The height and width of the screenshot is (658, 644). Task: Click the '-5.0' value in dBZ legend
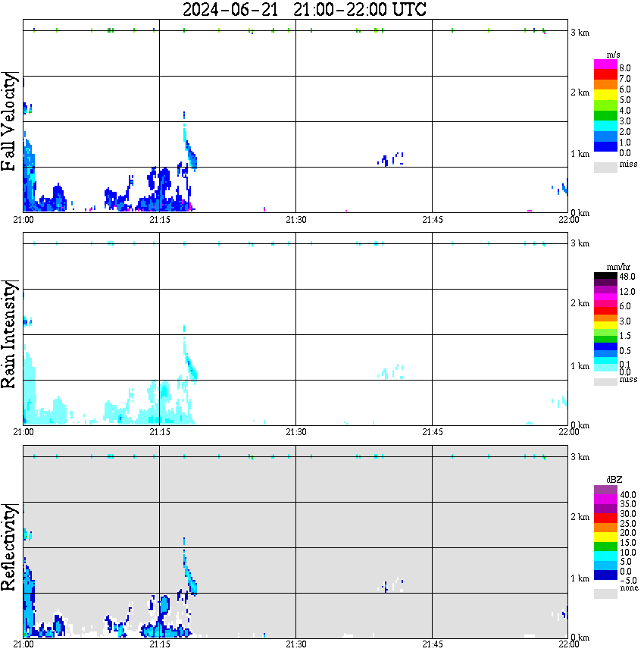pyautogui.click(x=628, y=581)
